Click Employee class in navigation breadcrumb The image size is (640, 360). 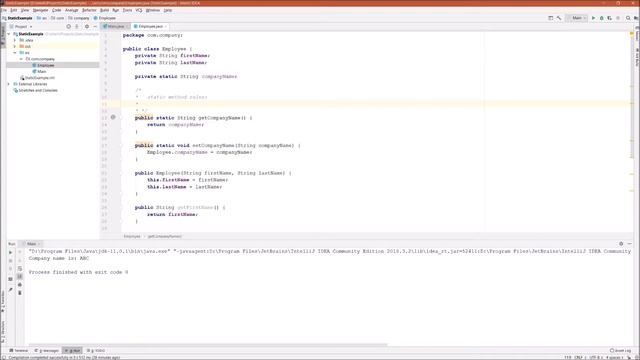(105, 18)
